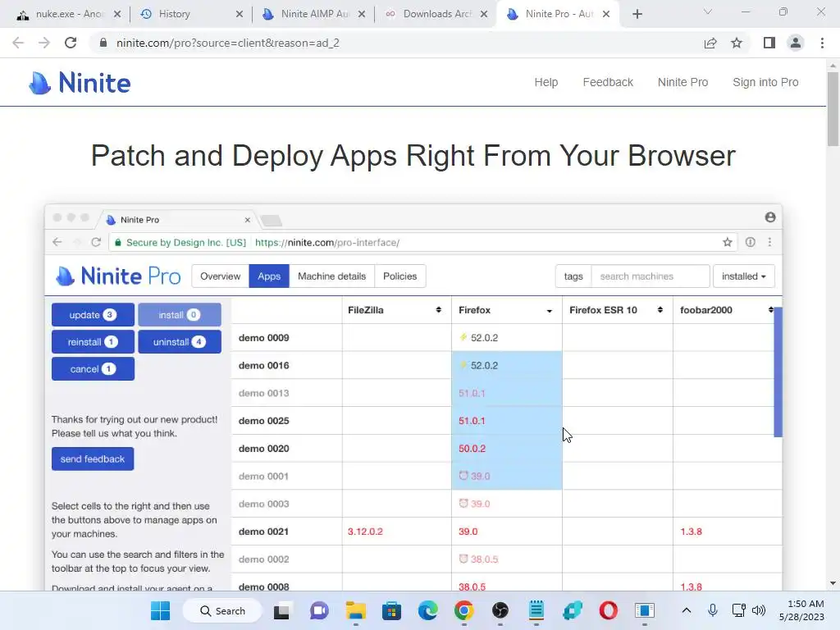Select the demo 0021 FileZilla 3.12.0.2 cell

[396, 532]
